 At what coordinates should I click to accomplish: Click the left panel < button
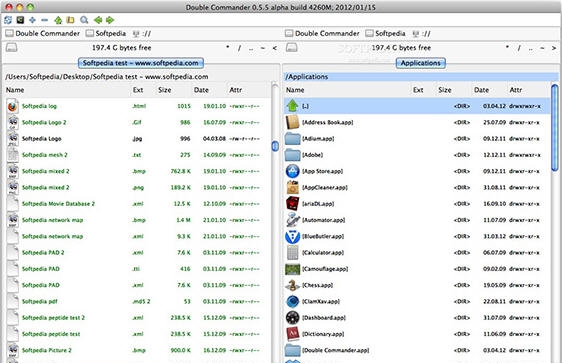pyautogui.click(x=274, y=48)
